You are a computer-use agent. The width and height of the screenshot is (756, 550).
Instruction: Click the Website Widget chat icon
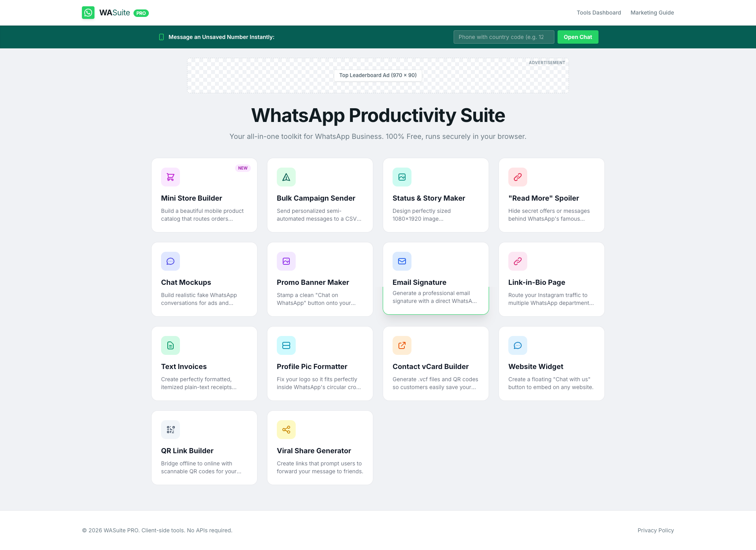518,345
